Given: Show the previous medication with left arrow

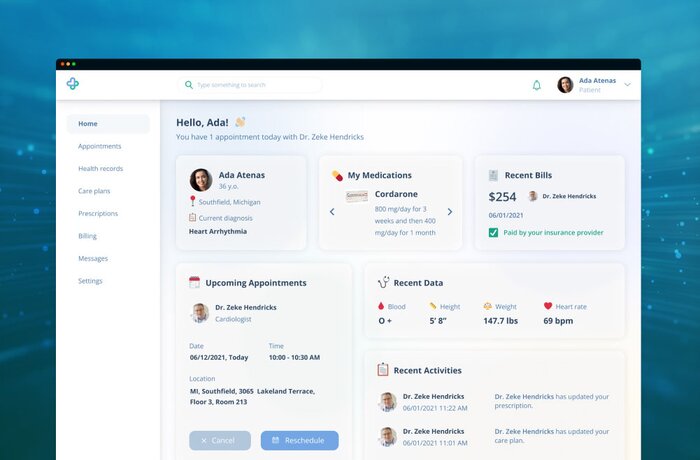Looking at the screenshot, I should pyautogui.click(x=332, y=212).
